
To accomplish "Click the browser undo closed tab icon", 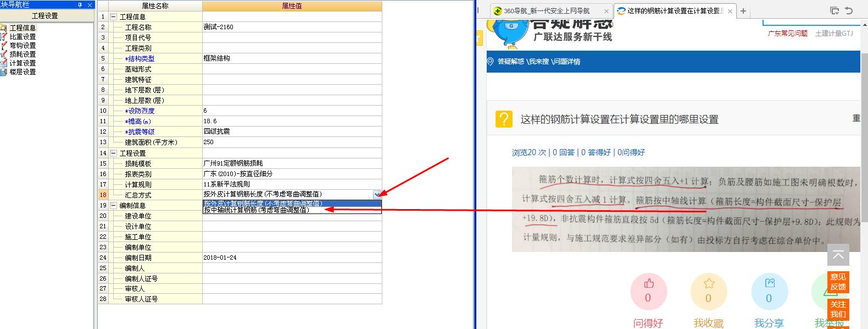I will pos(849,11).
